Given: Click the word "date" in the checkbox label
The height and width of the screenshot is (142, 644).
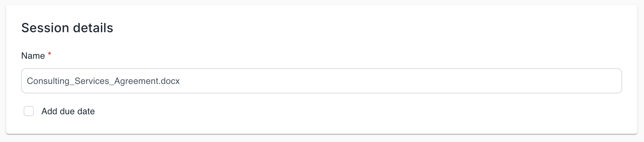Looking at the screenshot, I should click(86, 111).
